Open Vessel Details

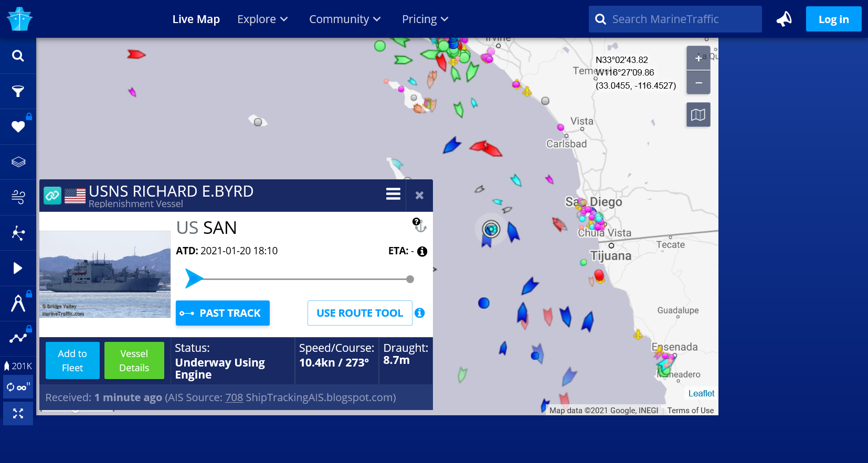pyautogui.click(x=134, y=361)
